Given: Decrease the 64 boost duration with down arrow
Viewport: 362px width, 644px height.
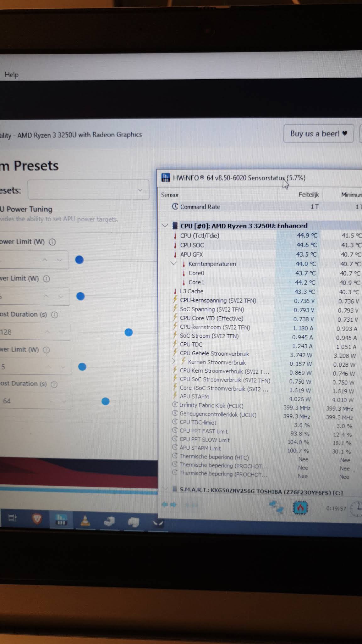Looking at the screenshot, I should pyautogui.click(x=64, y=402).
